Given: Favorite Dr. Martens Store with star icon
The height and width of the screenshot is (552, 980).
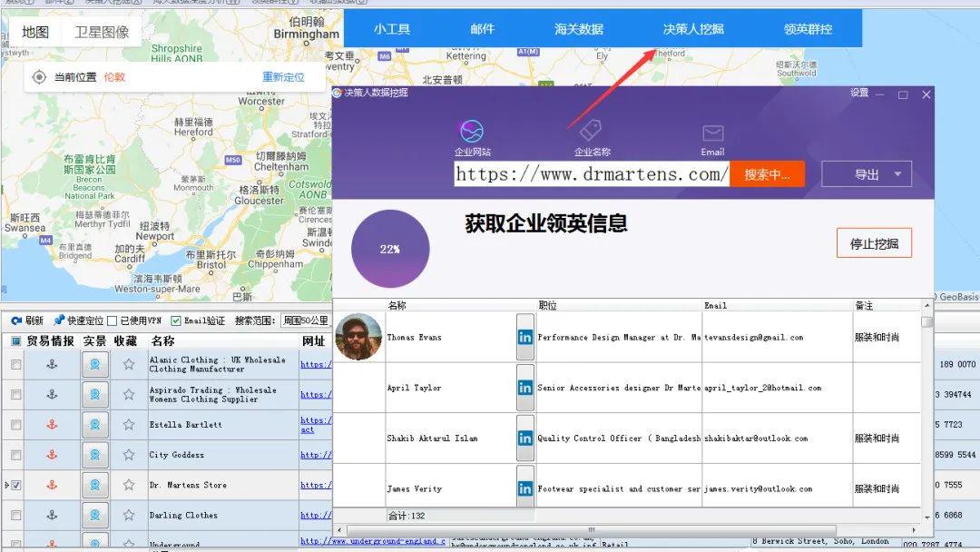Looking at the screenshot, I should 129,485.
